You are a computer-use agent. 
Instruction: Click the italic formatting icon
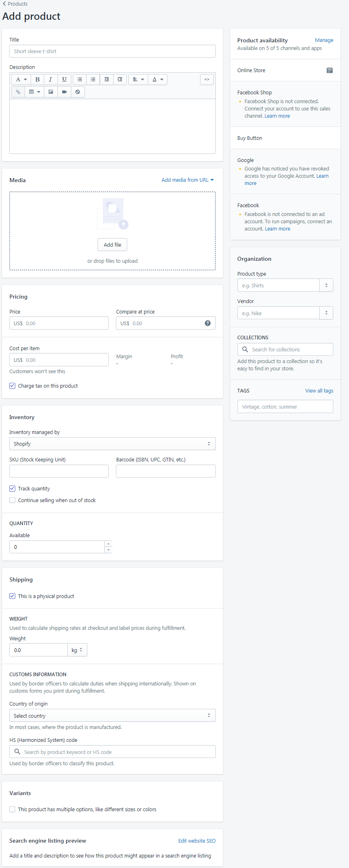50,79
